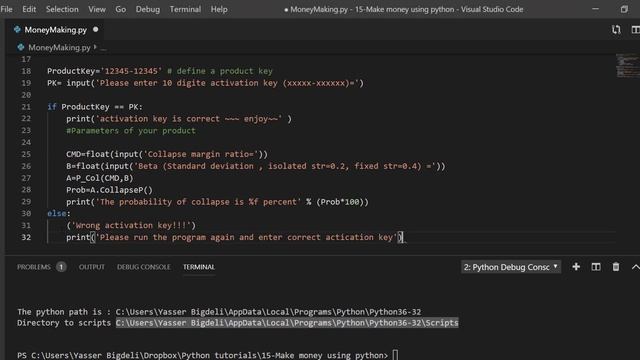Click the '#Parameters of your product' comment

(131, 131)
